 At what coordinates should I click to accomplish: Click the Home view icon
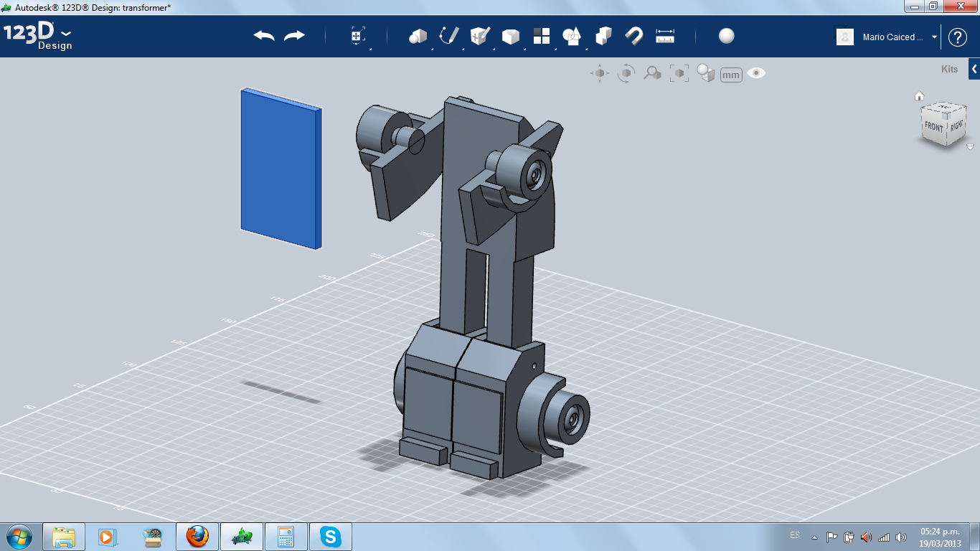919,96
